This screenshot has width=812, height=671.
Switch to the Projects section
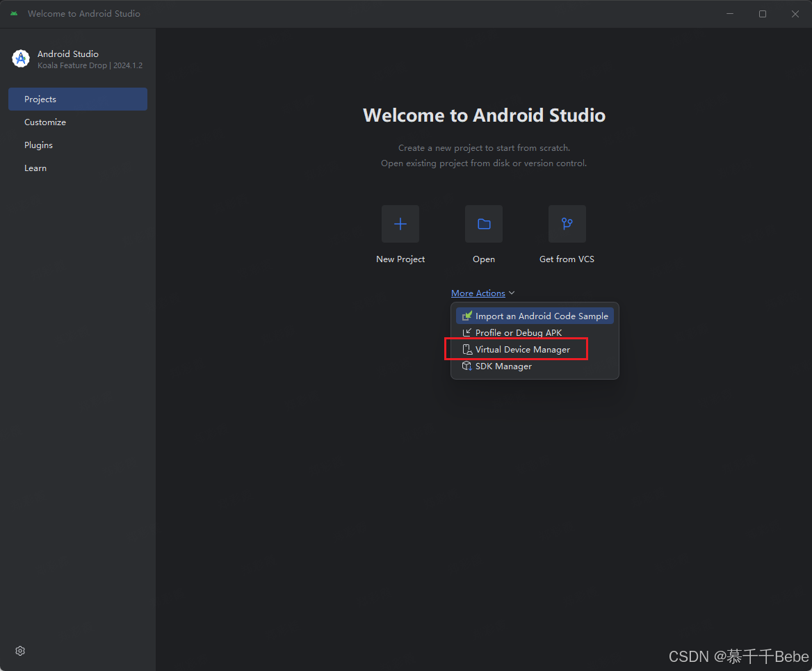pos(40,99)
